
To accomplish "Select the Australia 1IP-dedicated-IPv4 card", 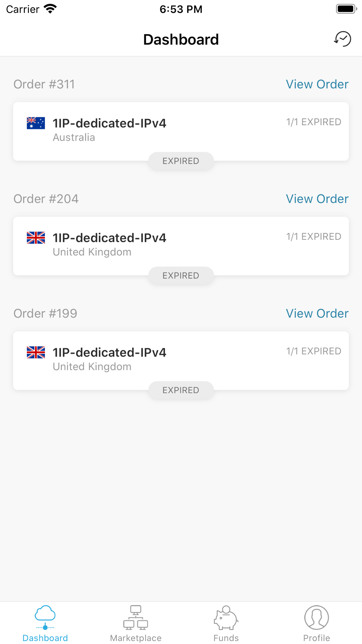I will [x=181, y=131].
